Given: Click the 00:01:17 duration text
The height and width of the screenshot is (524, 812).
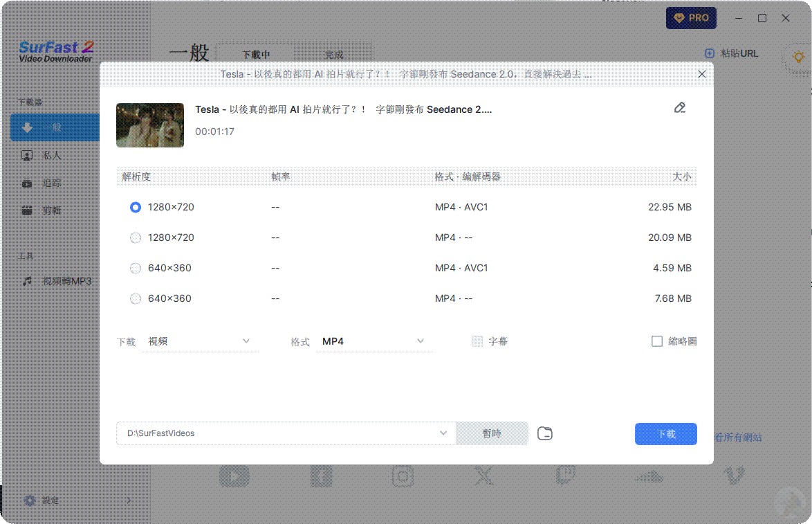Looking at the screenshot, I should [x=215, y=132].
